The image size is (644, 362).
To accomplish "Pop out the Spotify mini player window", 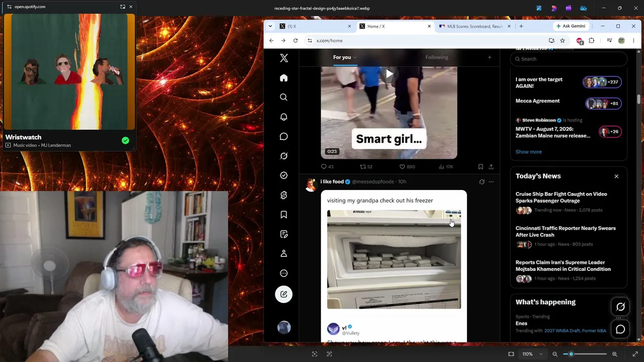I will 123,7.
